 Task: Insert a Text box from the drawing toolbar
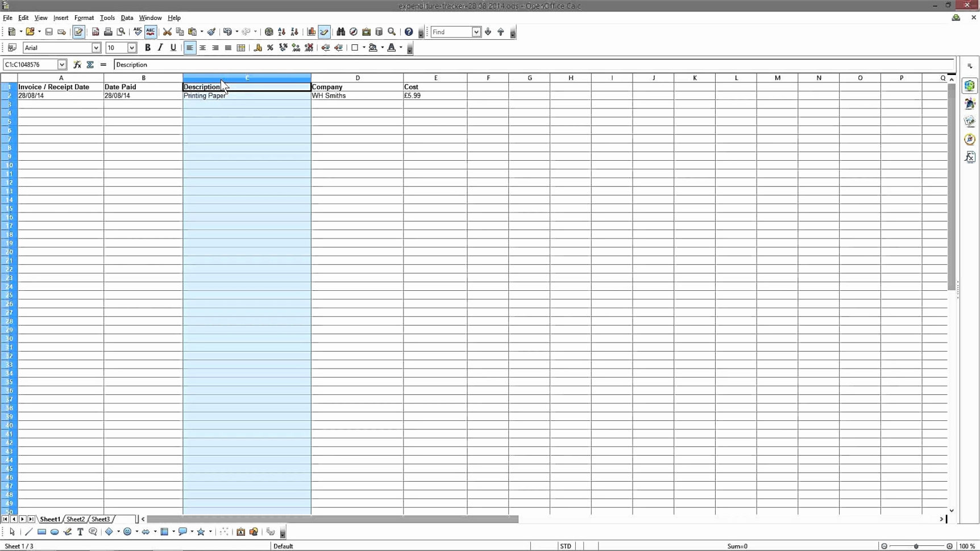[x=80, y=532]
